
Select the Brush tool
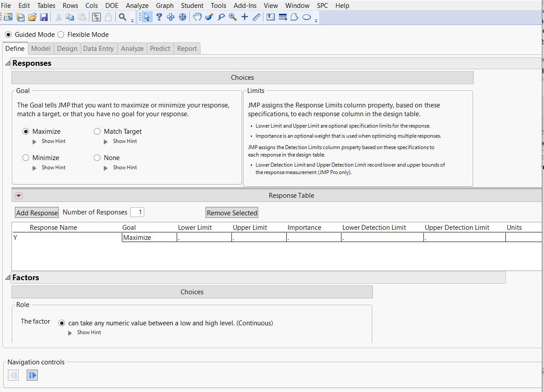[x=209, y=17]
